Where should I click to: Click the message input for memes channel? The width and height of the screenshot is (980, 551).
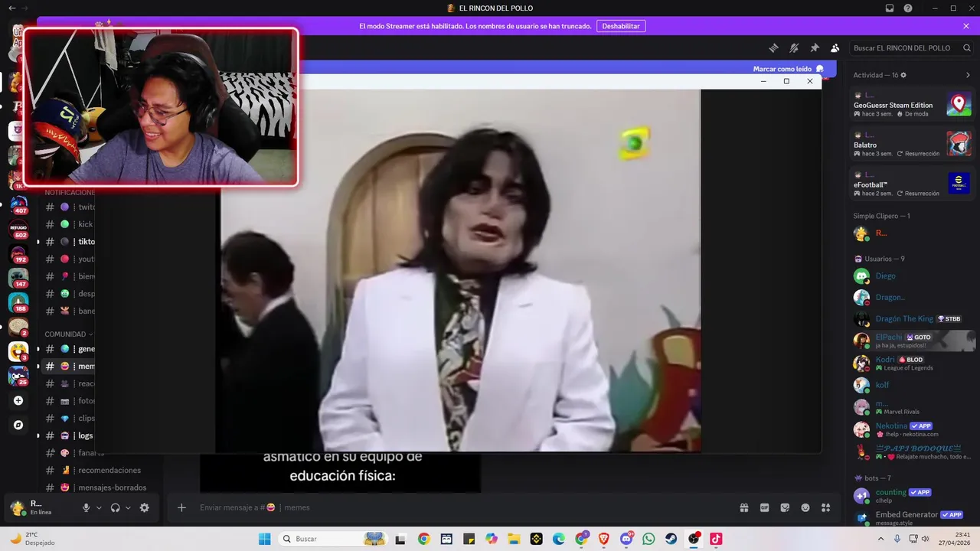coord(459,507)
